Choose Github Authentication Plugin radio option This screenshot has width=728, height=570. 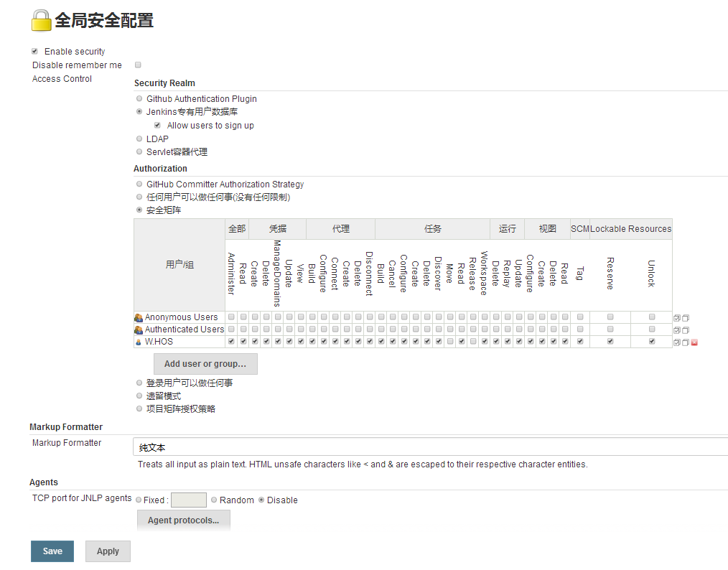[x=139, y=99]
